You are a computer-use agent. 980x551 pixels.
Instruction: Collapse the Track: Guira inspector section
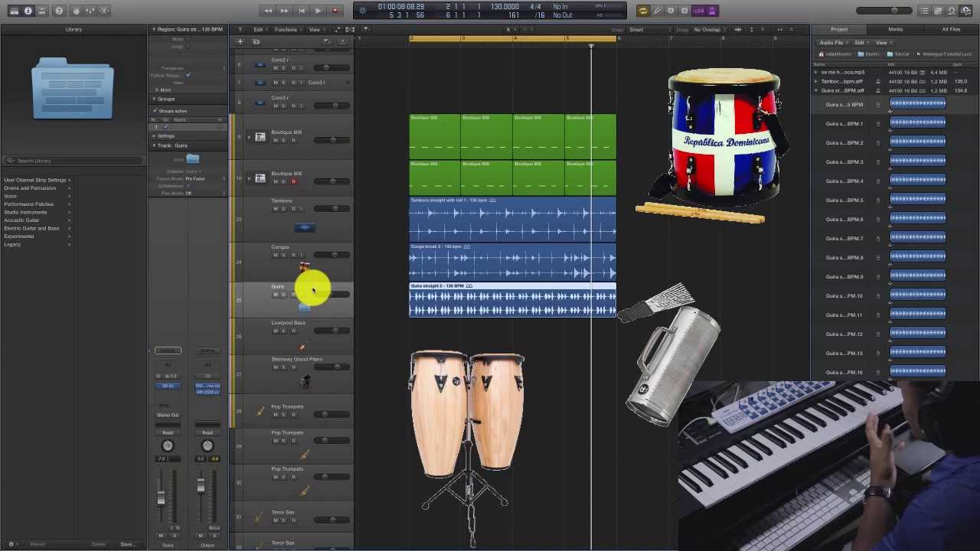[154, 145]
